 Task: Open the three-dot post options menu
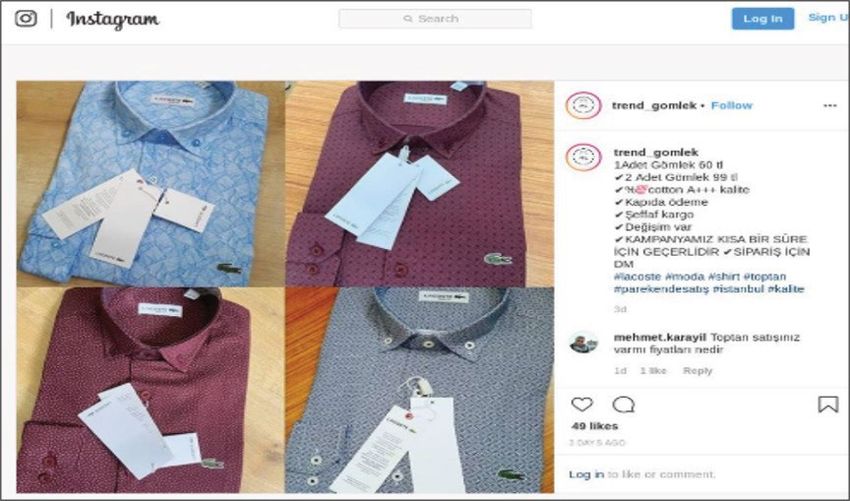click(x=830, y=106)
